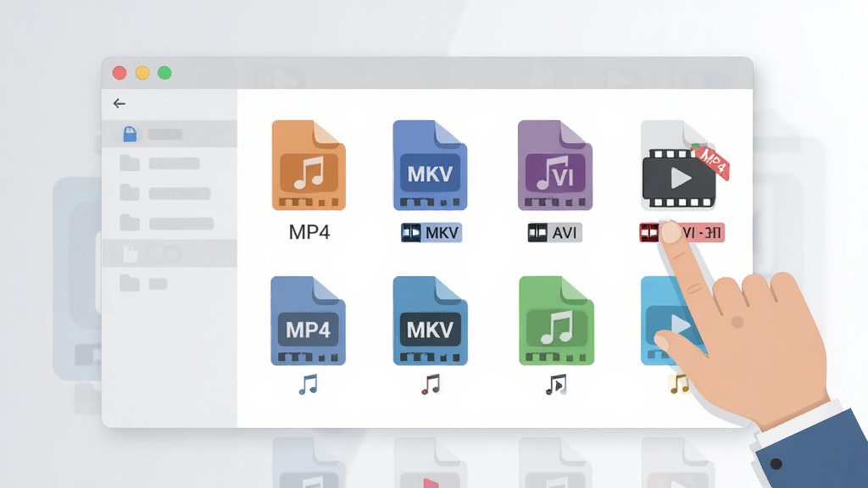Select the document icon row in the sidebar
Viewport: 868px width, 488px height.
170,253
